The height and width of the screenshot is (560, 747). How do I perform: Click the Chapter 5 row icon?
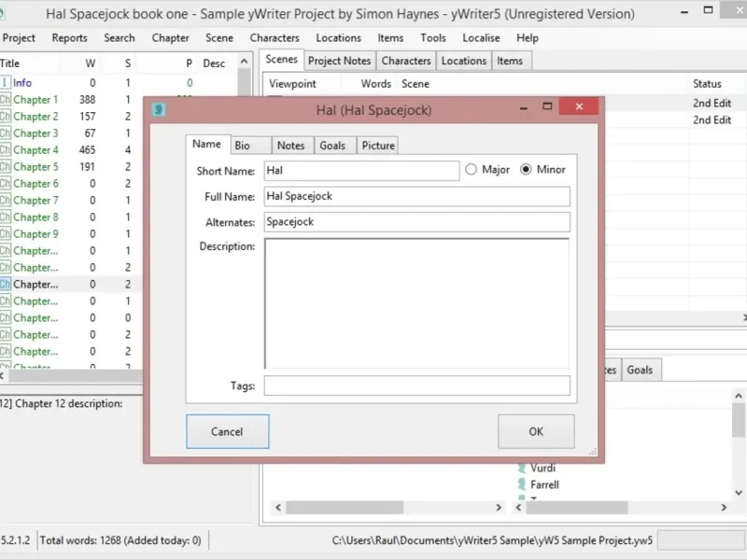(5, 167)
